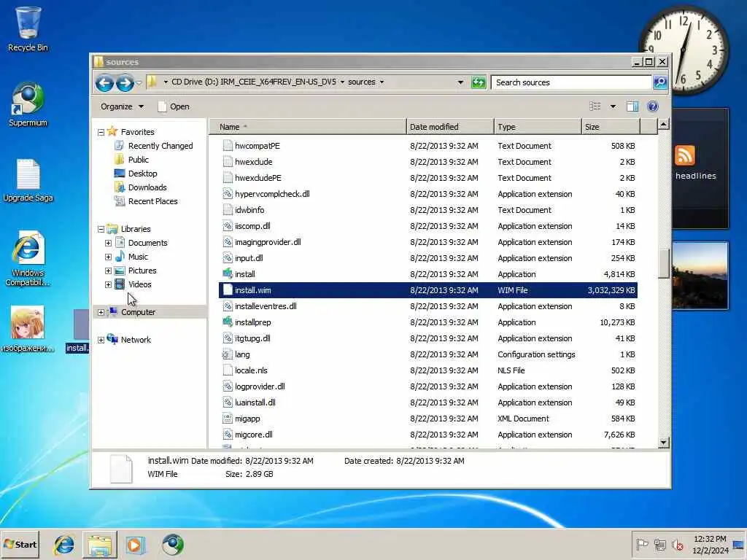Click the muted volume tray icon
The height and width of the screenshot is (560, 747).
point(678,544)
